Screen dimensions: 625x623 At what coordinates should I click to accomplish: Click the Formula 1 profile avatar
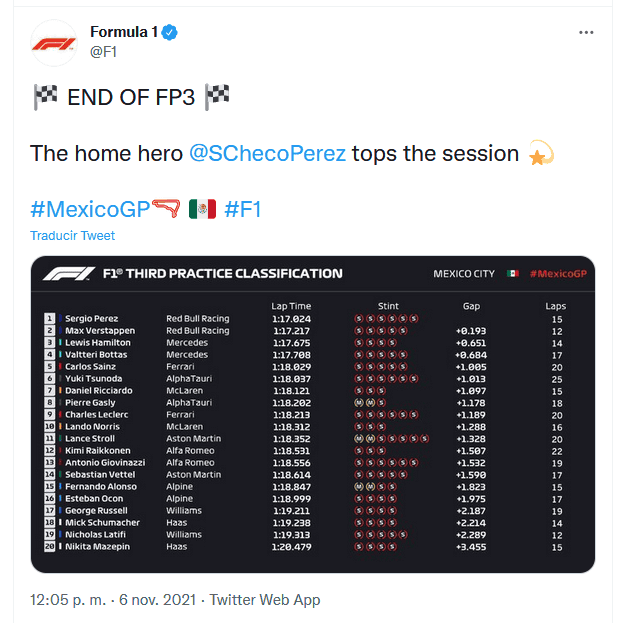tap(54, 42)
